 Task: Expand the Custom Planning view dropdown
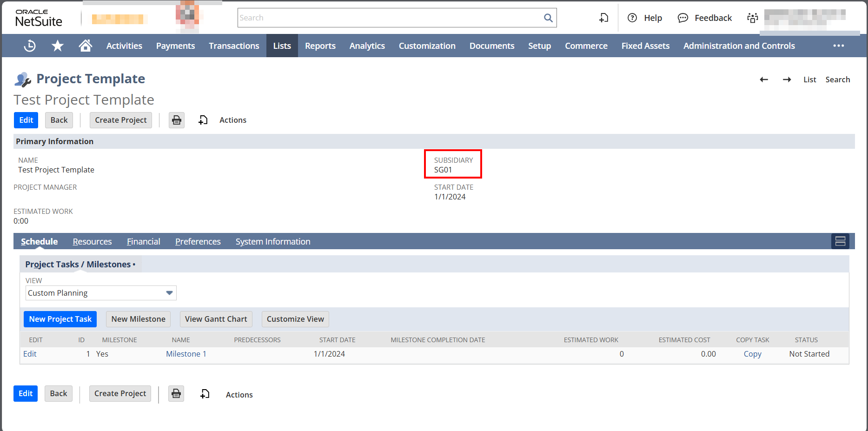pyautogui.click(x=169, y=293)
